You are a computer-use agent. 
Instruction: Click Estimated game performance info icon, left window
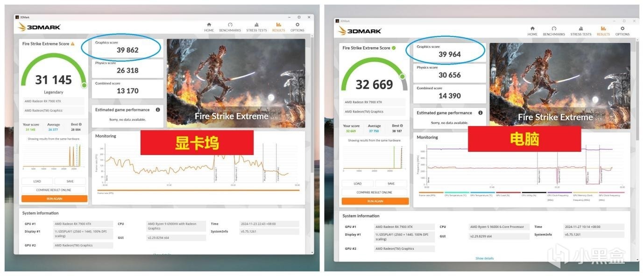click(158, 110)
